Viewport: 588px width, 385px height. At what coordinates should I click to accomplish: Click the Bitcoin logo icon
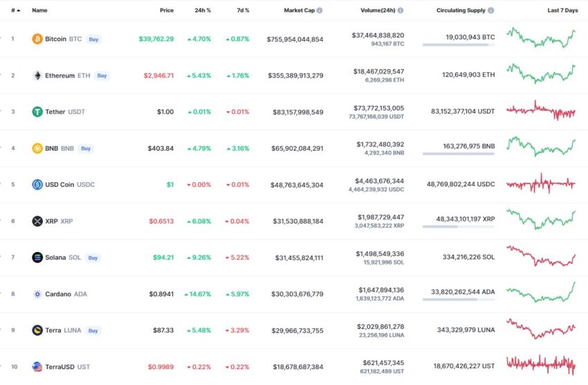click(x=37, y=39)
